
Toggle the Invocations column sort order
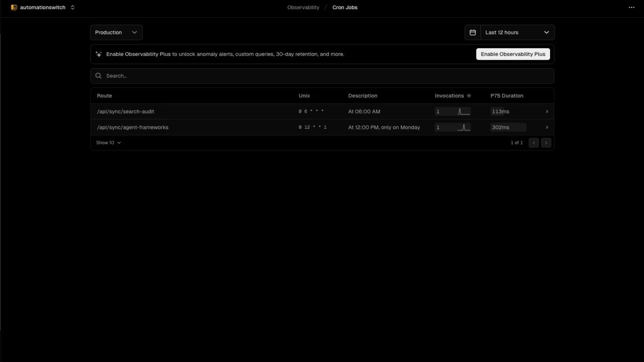[x=469, y=95]
